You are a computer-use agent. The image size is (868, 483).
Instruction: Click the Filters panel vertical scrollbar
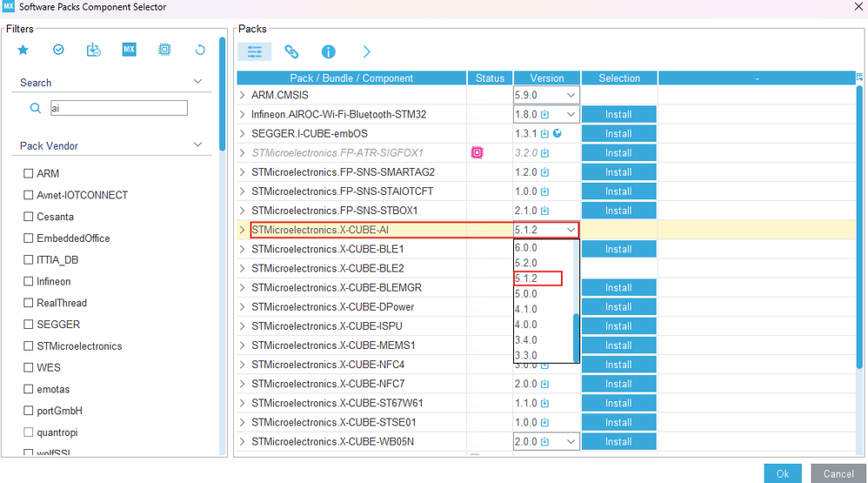click(222, 94)
